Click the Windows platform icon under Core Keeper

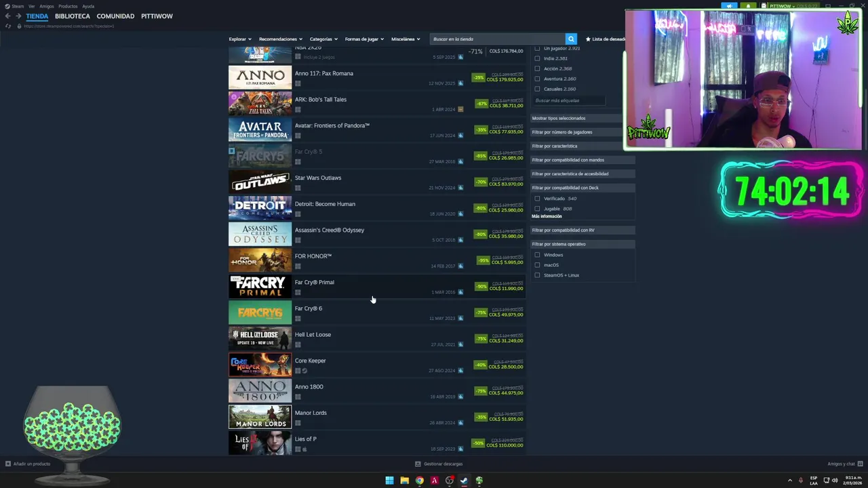click(298, 371)
